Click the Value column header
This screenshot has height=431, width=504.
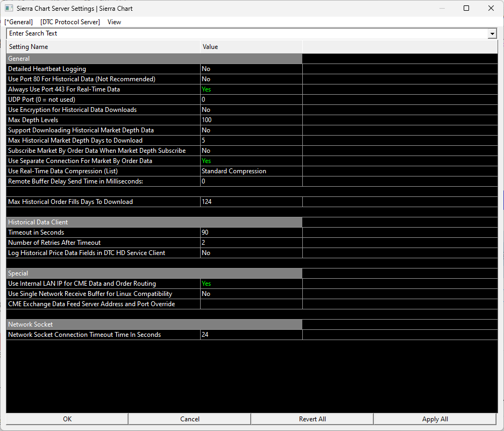[251, 47]
